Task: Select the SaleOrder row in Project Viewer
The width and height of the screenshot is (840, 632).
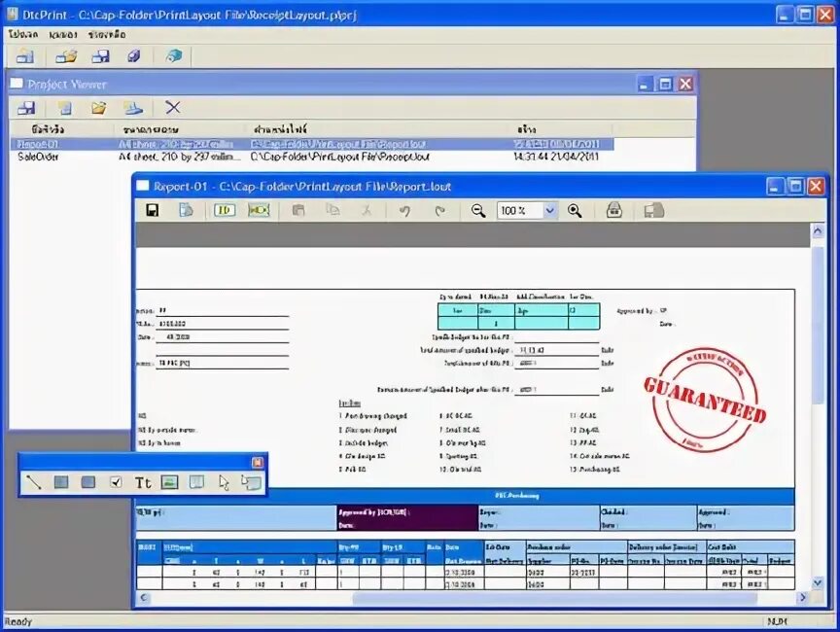Action: (312, 157)
